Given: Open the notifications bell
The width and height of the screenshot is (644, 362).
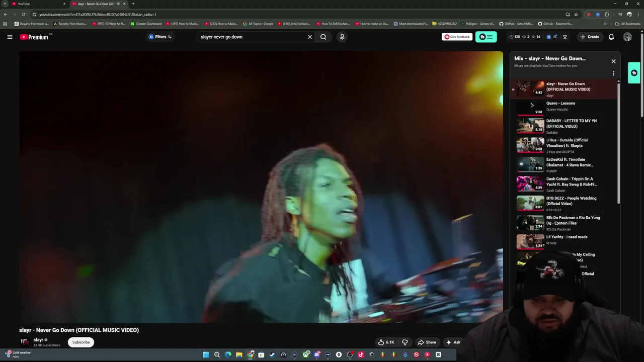Looking at the screenshot, I should pyautogui.click(x=611, y=37).
